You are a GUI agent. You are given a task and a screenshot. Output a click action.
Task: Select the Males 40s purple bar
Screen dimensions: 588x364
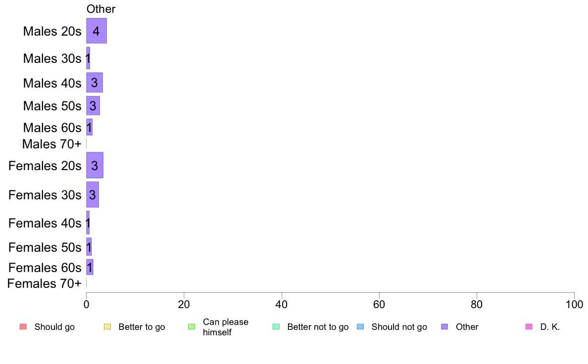click(95, 83)
